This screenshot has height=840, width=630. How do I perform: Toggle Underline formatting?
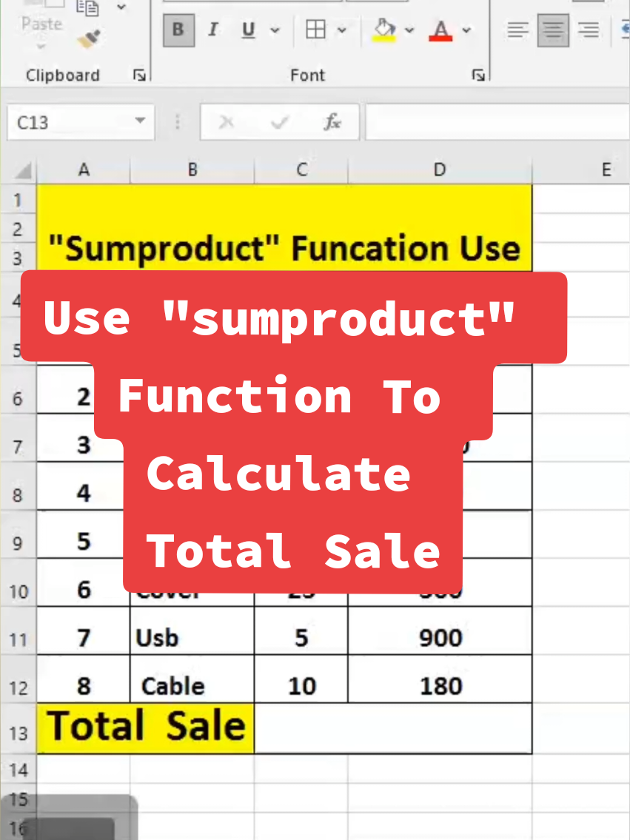(x=248, y=30)
